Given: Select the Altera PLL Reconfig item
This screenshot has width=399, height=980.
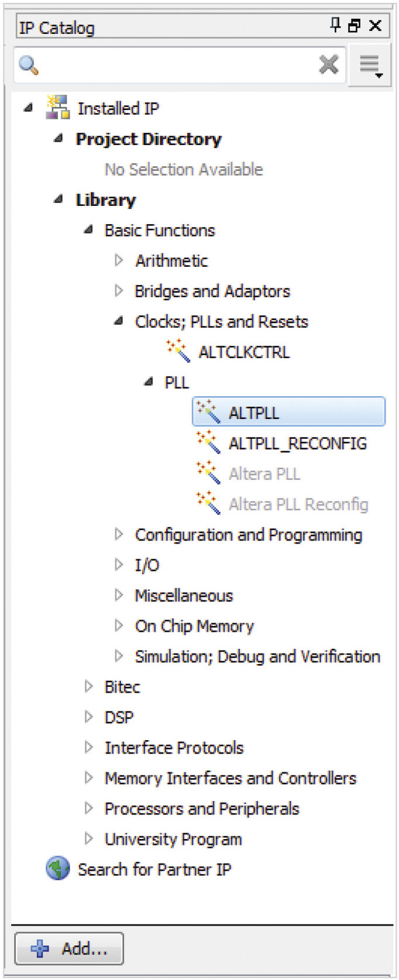Looking at the screenshot, I should click(298, 504).
